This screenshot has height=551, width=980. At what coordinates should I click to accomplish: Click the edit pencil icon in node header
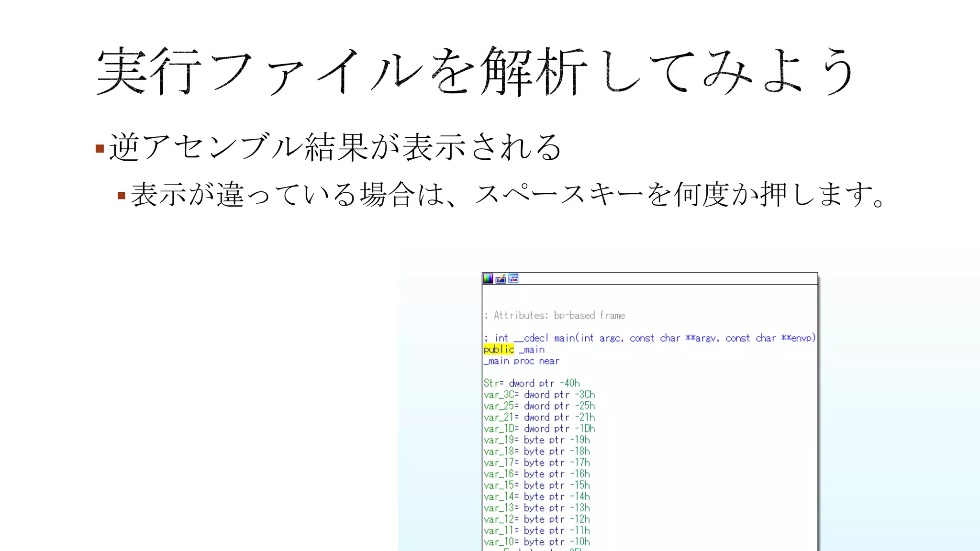501,279
